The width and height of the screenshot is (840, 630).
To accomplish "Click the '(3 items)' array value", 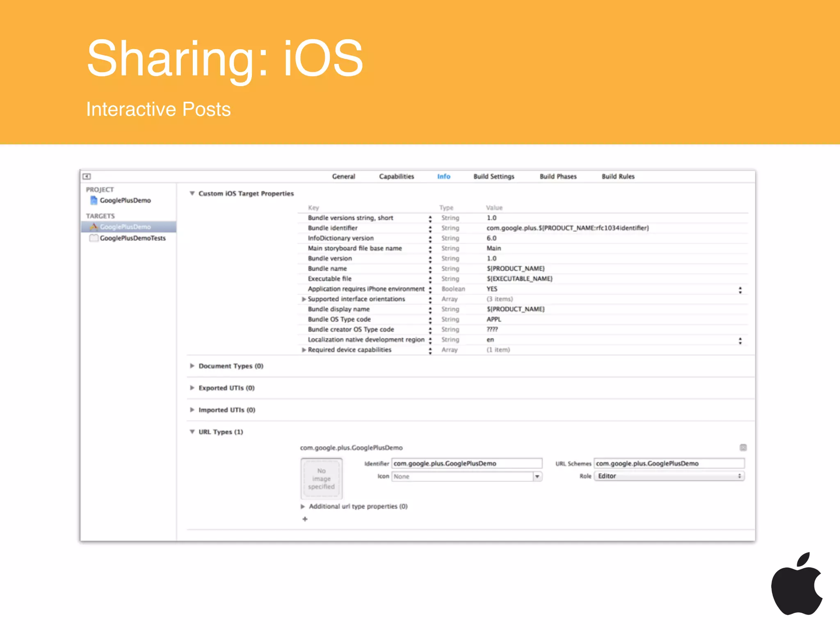I will point(500,299).
